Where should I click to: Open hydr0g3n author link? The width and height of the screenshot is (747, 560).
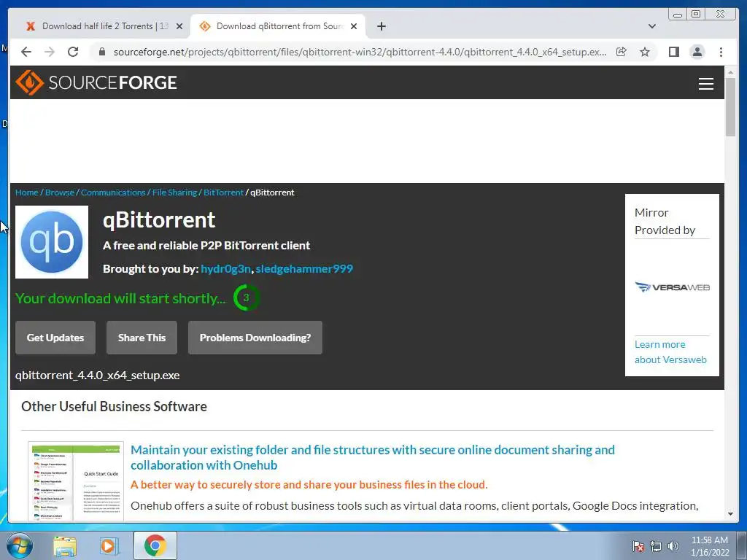[225, 268]
